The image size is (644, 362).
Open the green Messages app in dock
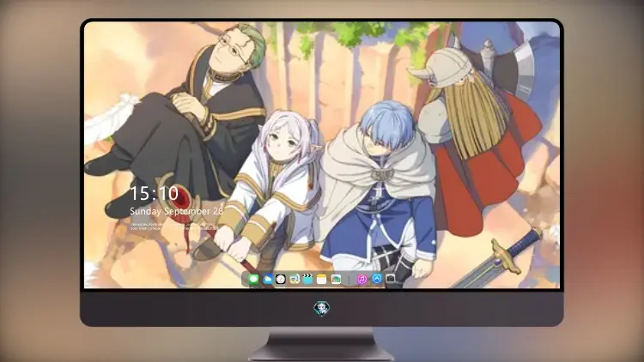pos(253,280)
